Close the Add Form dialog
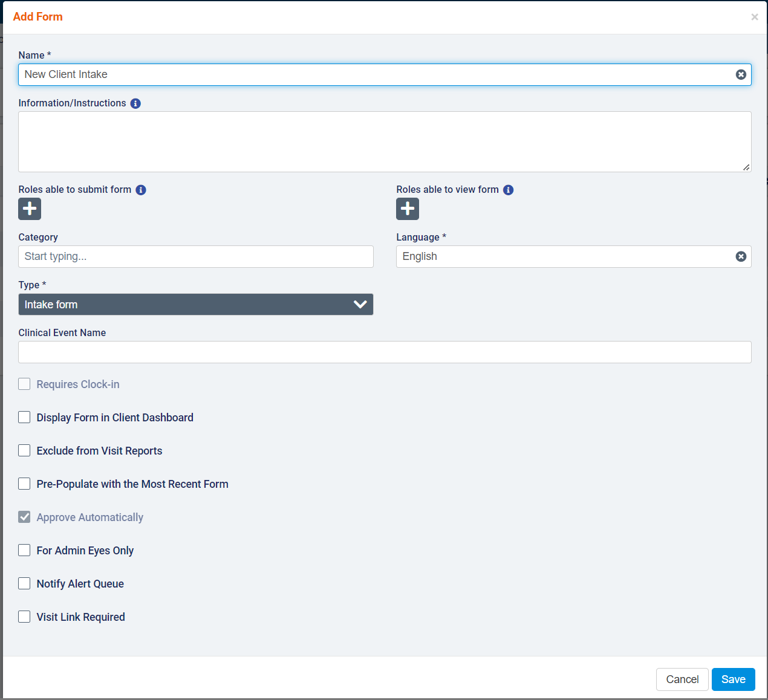This screenshot has width=768, height=700. (x=754, y=17)
